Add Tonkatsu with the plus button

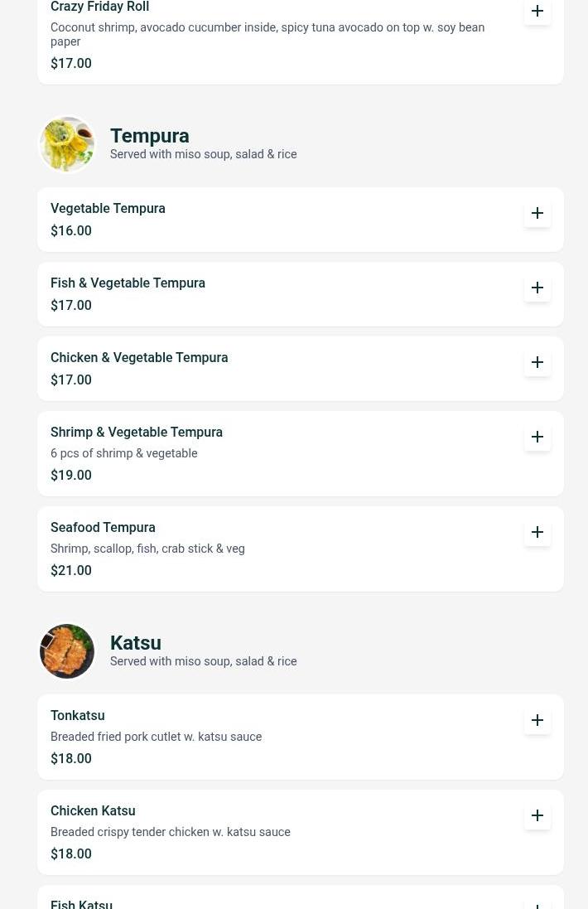[537, 721]
